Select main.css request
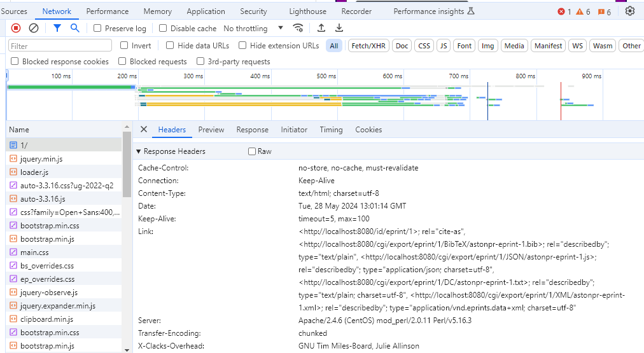The height and width of the screenshot is (353, 644). click(64, 253)
